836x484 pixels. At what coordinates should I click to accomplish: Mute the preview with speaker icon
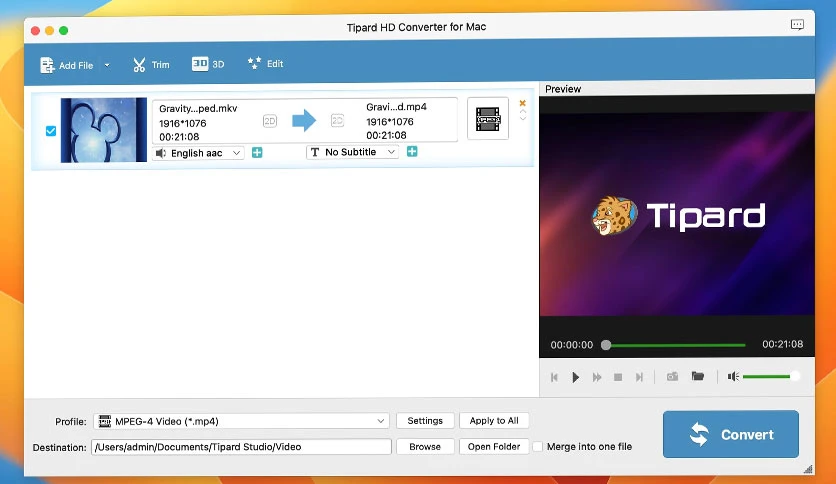point(733,376)
